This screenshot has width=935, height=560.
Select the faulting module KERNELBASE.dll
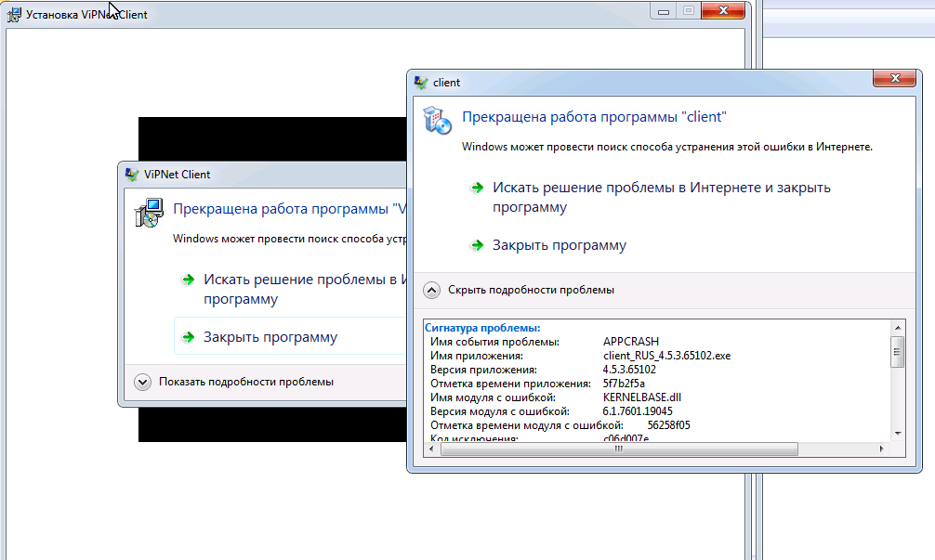tap(642, 397)
